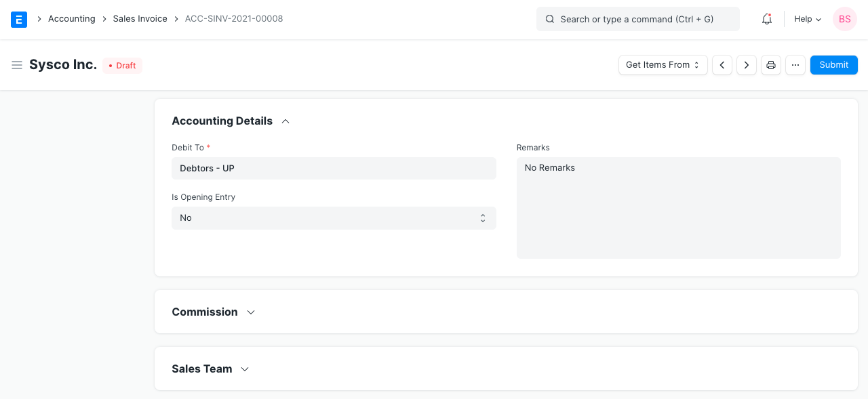Click inside the Remarks text area
Image resolution: width=868 pixels, height=399 pixels.
coord(678,203)
